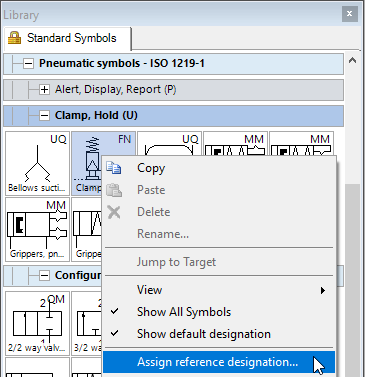Pick the UQ symbol right of Clamp
Image resolution: width=365 pixels, height=377 pixels.
pos(169,143)
